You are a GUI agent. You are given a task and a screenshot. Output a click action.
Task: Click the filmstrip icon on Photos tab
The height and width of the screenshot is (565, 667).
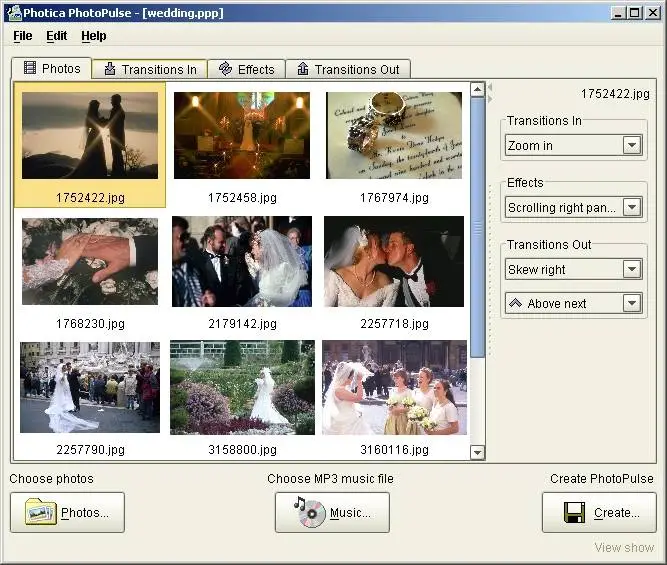[30, 68]
